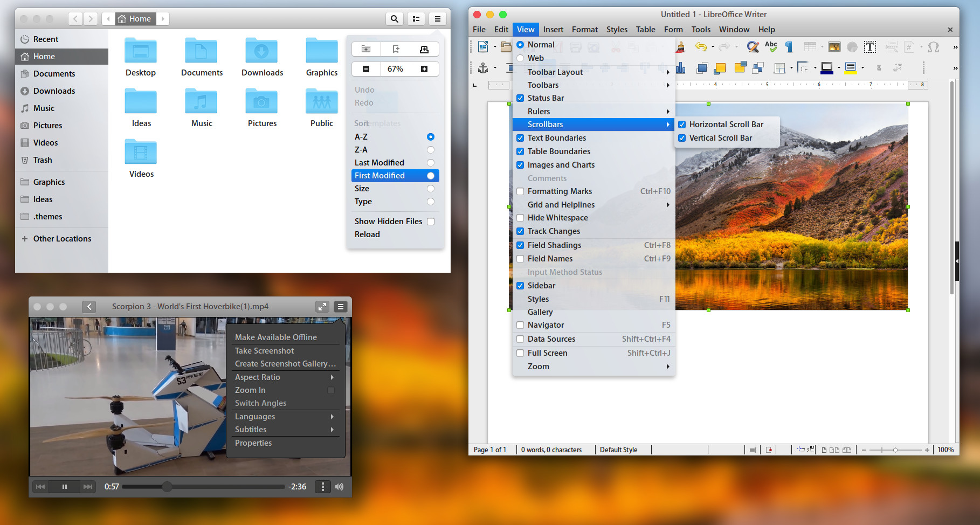
Task: Zoom out with the minus icon at 67%
Action: tap(366, 69)
